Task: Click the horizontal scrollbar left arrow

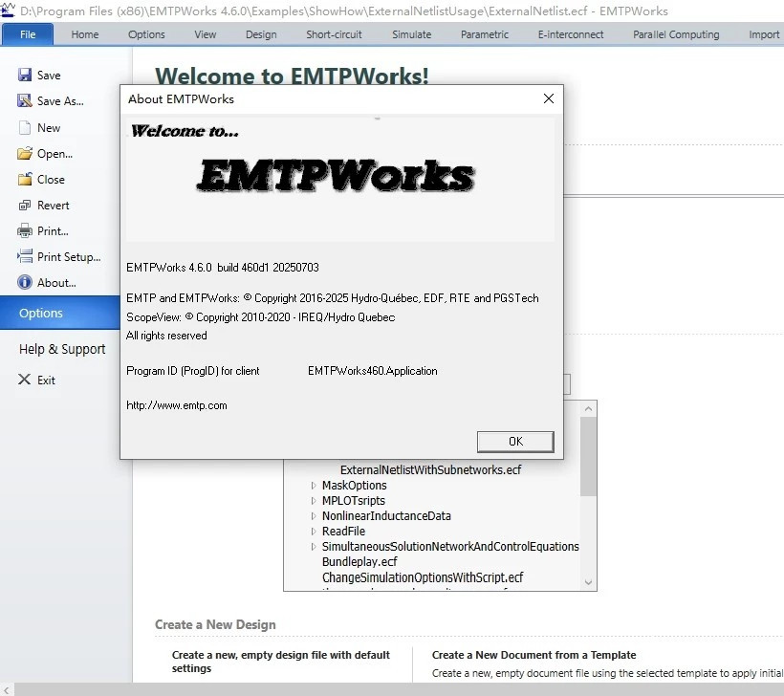Action: [x=6, y=690]
